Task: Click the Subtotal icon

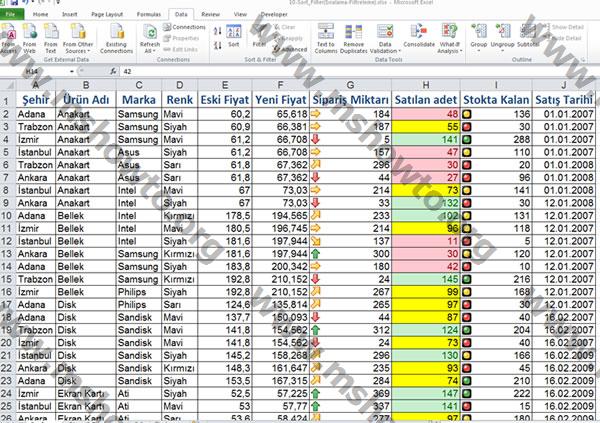Action: coord(528,36)
